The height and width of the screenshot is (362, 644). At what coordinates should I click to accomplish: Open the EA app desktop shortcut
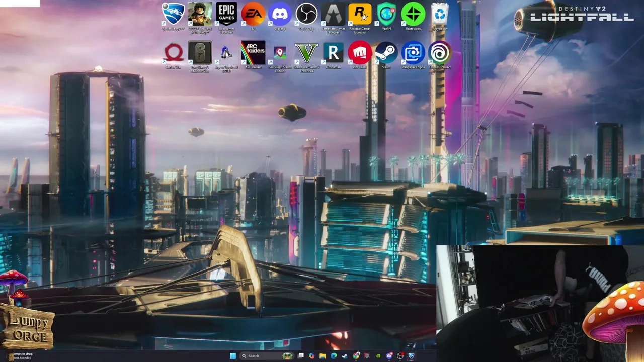point(253,17)
